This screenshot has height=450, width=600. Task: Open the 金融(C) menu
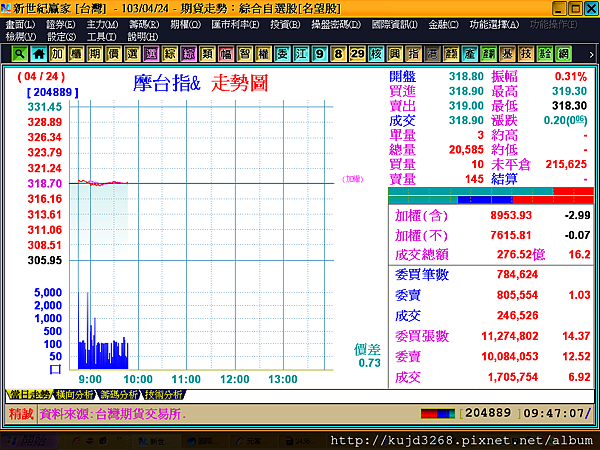(x=443, y=24)
